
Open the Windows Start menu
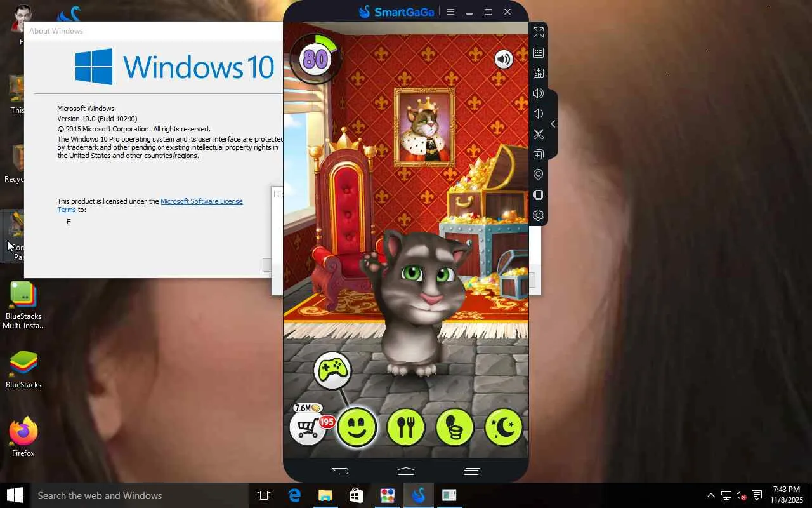click(15, 495)
